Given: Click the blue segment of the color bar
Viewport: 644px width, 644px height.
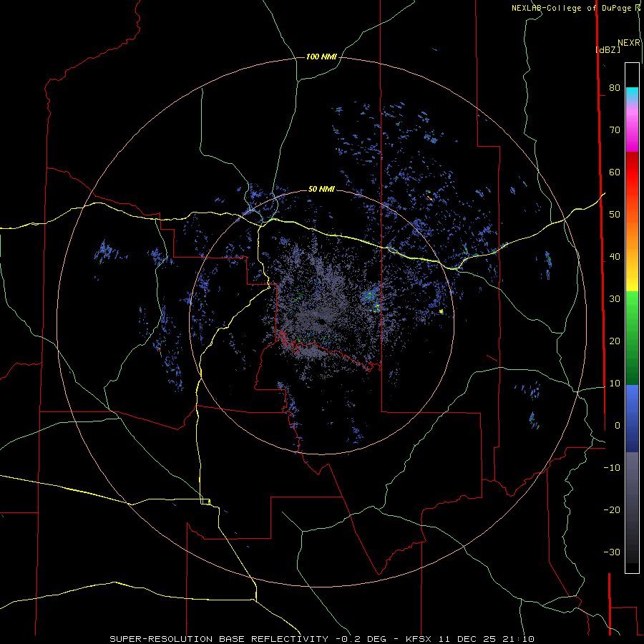Looking at the screenshot, I should [632, 418].
